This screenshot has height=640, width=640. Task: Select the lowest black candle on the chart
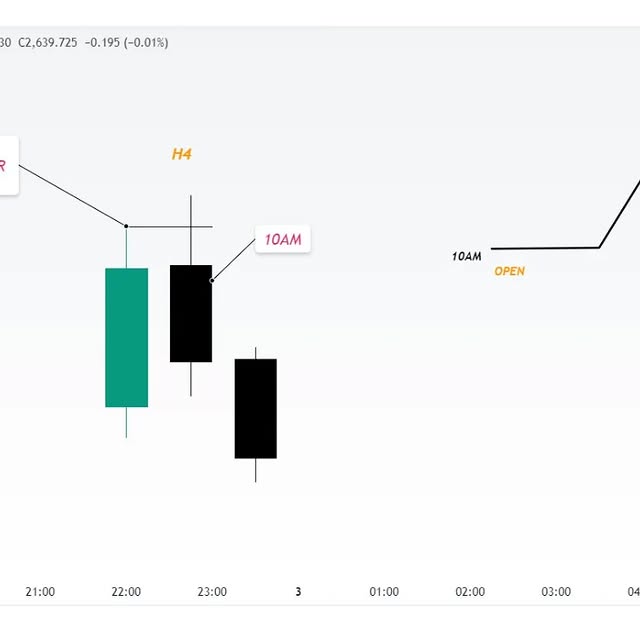(256, 408)
